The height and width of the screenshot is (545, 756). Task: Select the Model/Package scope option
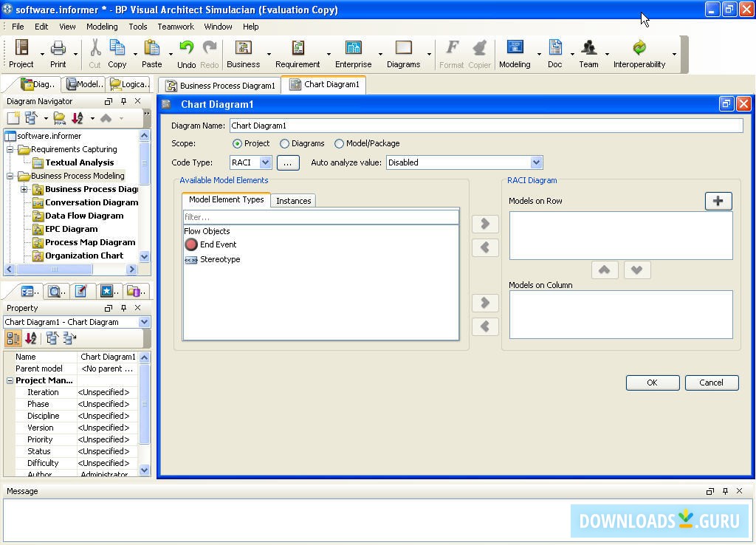click(339, 143)
